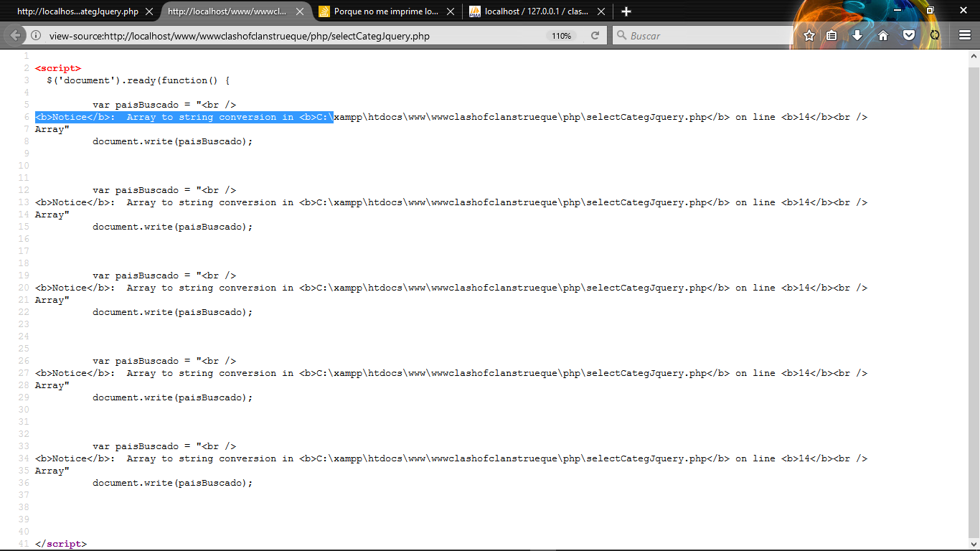Switch to 'Porque no me imprime lo...' tab
This screenshot has width=980, height=551.
tap(386, 11)
